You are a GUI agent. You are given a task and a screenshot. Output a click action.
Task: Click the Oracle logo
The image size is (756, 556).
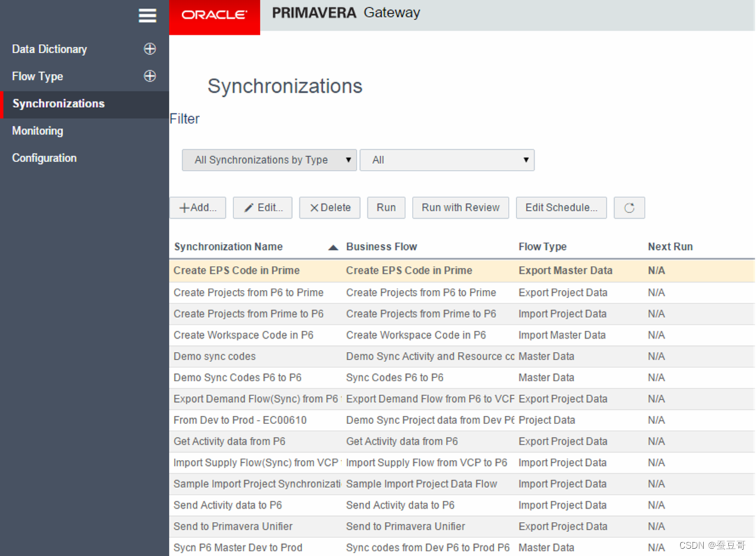(x=215, y=17)
